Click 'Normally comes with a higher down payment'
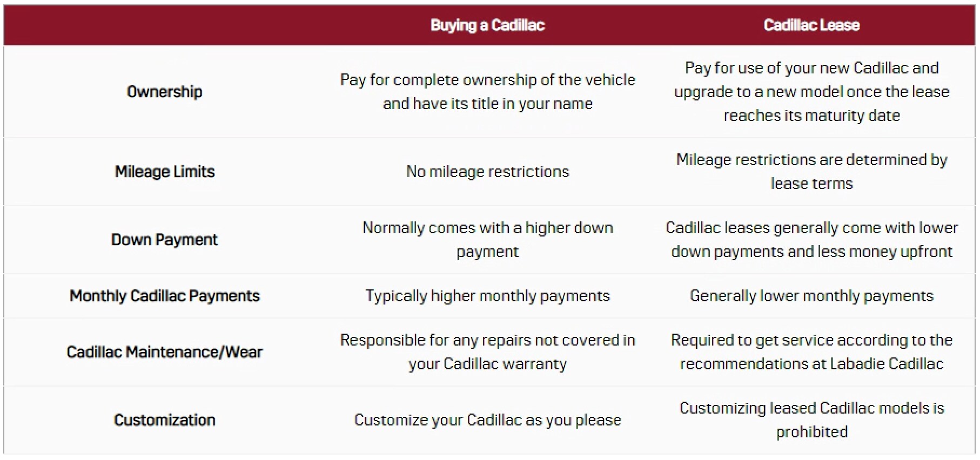This screenshot has width=980, height=460. coord(487,240)
